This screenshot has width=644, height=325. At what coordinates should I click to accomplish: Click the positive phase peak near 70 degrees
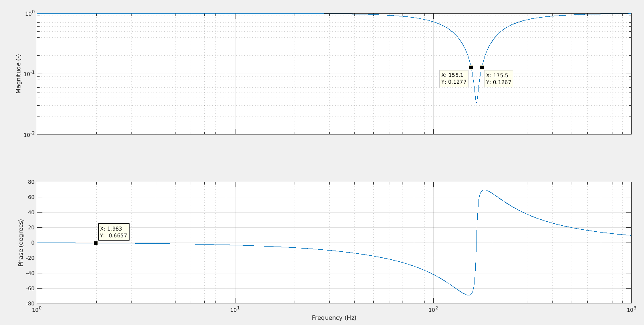pos(484,190)
